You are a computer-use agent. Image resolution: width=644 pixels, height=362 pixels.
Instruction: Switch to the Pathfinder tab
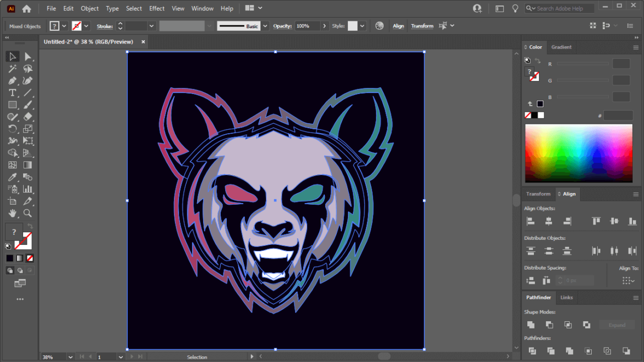[x=538, y=298]
